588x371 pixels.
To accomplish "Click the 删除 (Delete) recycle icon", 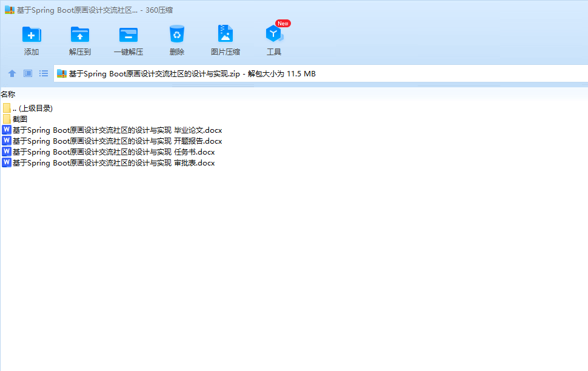I will coord(176,34).
